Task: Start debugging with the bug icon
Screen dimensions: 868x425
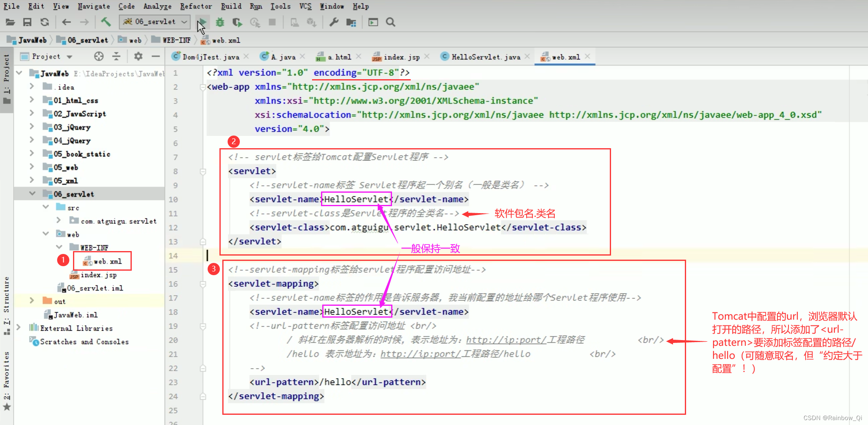Action: [220, 22]
